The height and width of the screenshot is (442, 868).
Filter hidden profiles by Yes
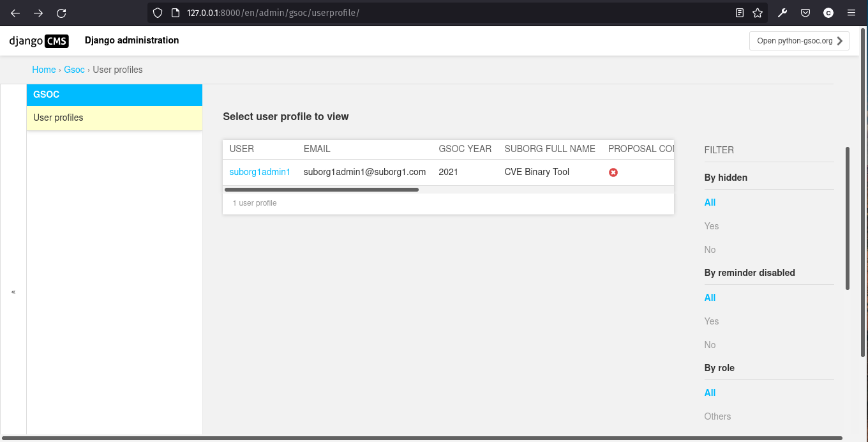711,225
